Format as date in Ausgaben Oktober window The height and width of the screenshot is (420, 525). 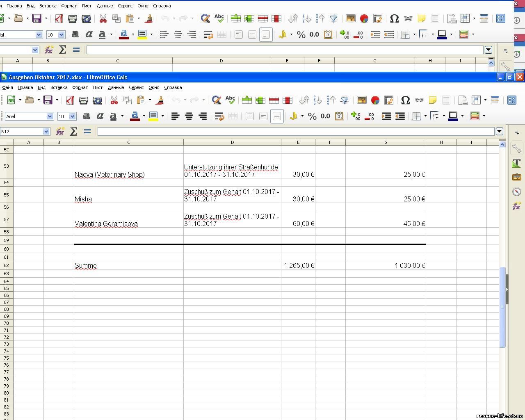click(x=339, y=116)
